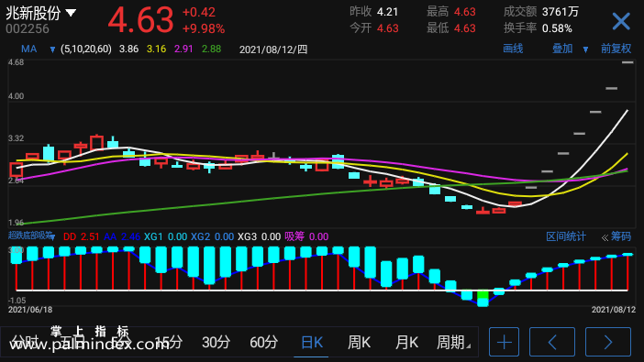644x362 pixels.
Task: Switch to the 15分 chart tab
Action: (169, 342)
